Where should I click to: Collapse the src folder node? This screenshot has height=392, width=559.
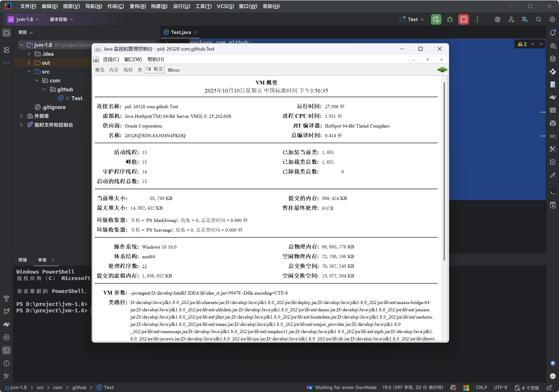click(x=29, y=72)
